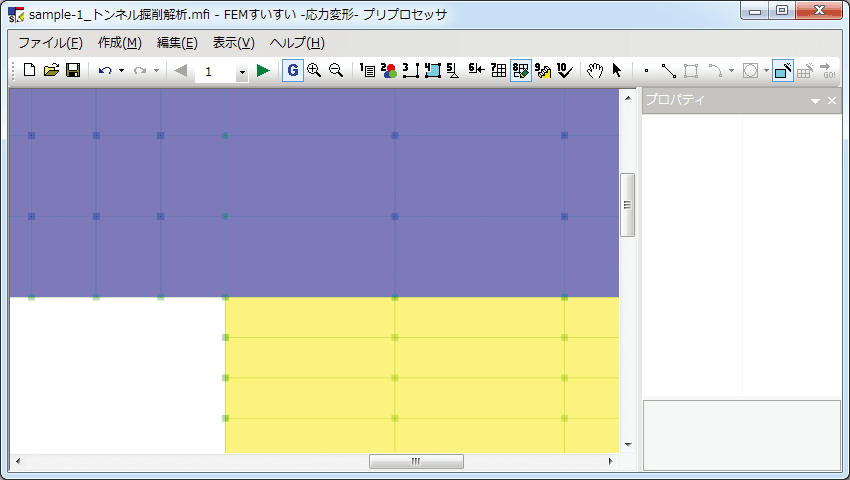
Task: Select step 4 region definition icon
Action: [433, 71]
